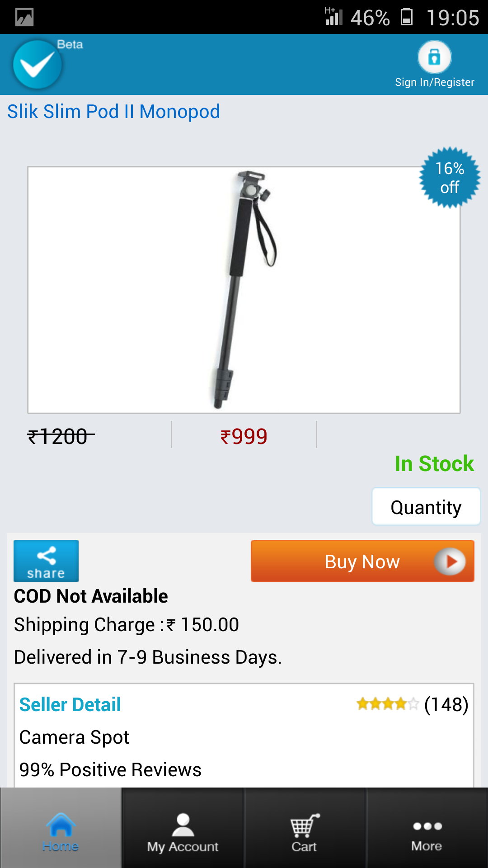Tap the seller star rating

tap(388, 704)
